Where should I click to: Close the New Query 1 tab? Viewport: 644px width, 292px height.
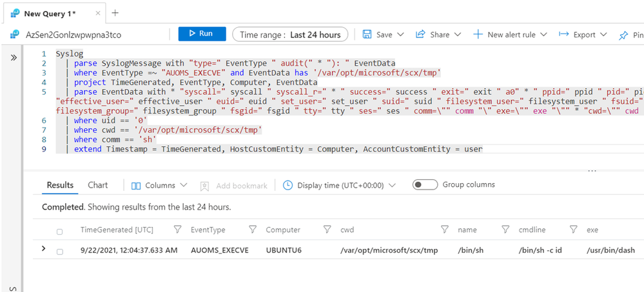98,13
